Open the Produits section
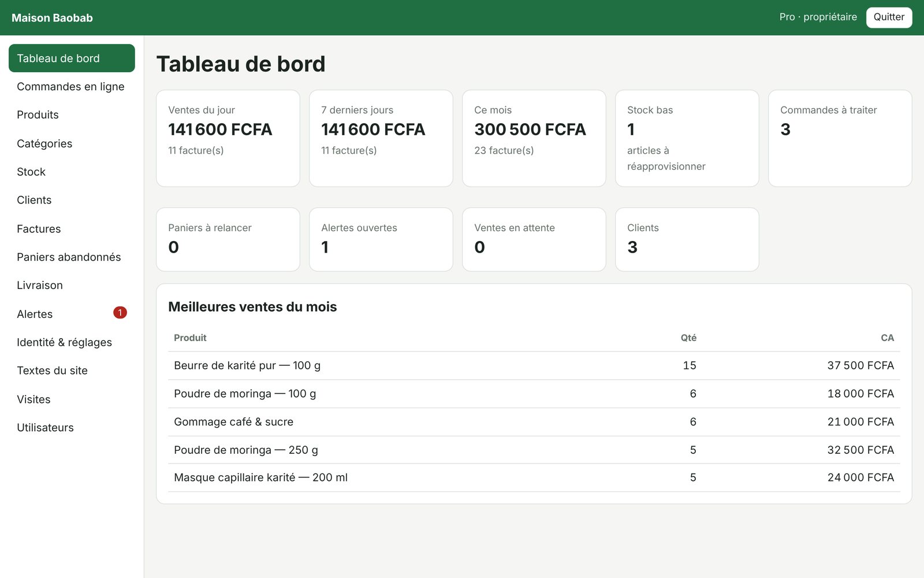 pyautogui.click(x=72, y=115)
